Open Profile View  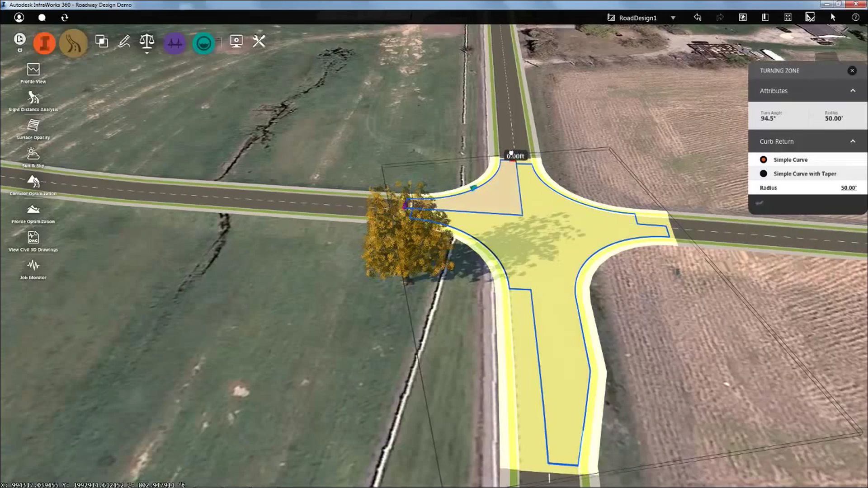[x=33, y=74]
